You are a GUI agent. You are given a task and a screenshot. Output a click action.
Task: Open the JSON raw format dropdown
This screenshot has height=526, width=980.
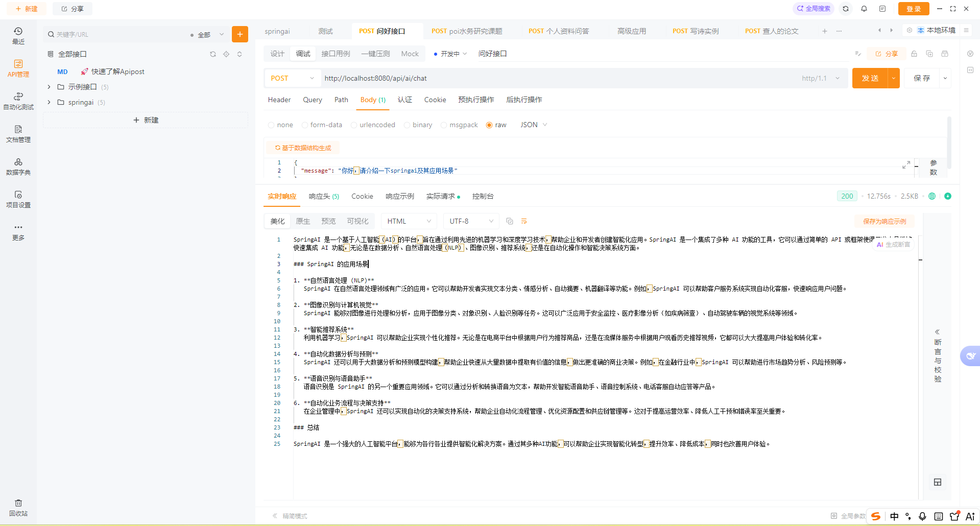click(534, 125)
